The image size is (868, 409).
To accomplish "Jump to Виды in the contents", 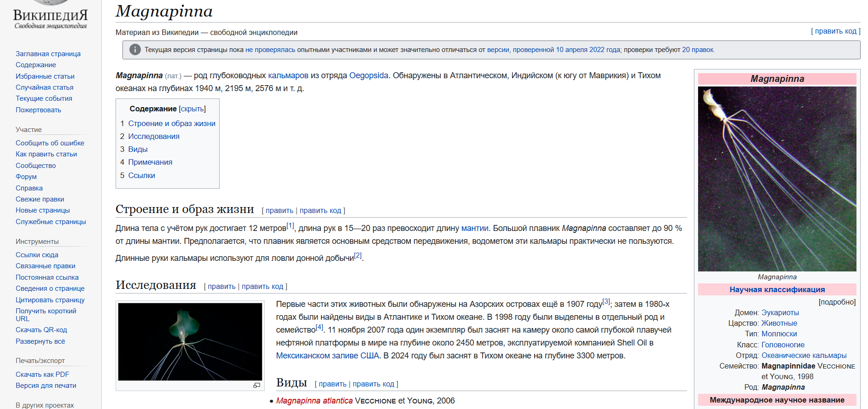I will click(138, 149).
